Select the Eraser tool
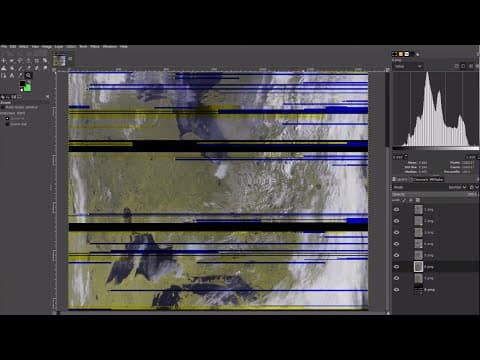This screenshot has width=480, height=360. 28,68
